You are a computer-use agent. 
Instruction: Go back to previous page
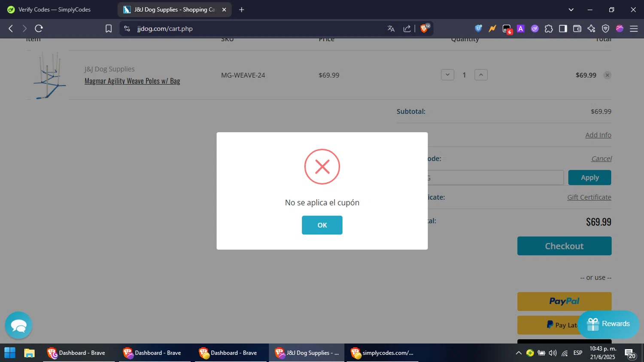point(11,28)
